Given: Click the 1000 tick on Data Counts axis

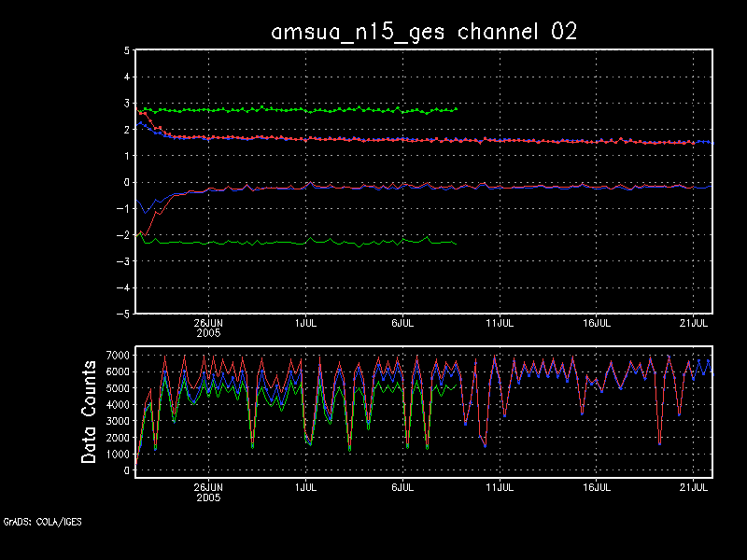Looking at the screenshot, I should coord(118,455).
